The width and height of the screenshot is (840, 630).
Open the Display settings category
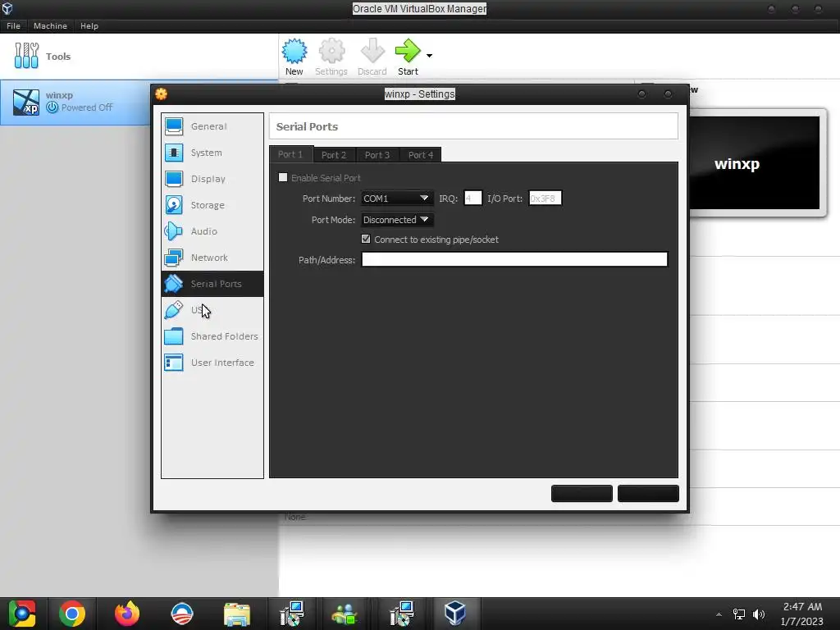212,179
